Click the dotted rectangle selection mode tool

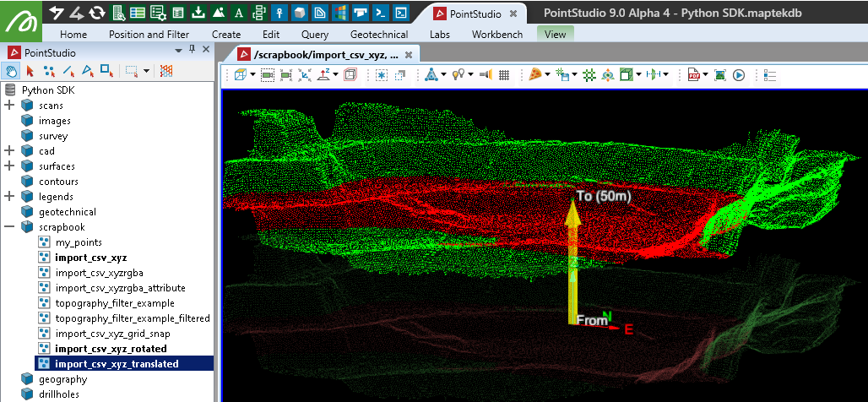coord(132,71)
